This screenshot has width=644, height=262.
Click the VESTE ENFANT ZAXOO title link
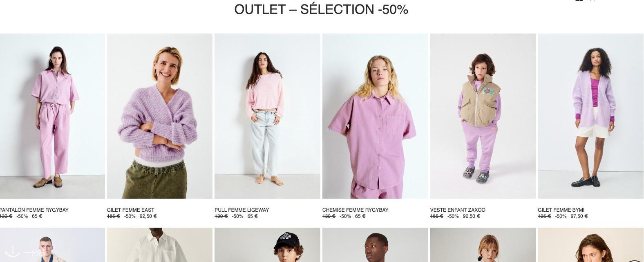pos(458,210)
